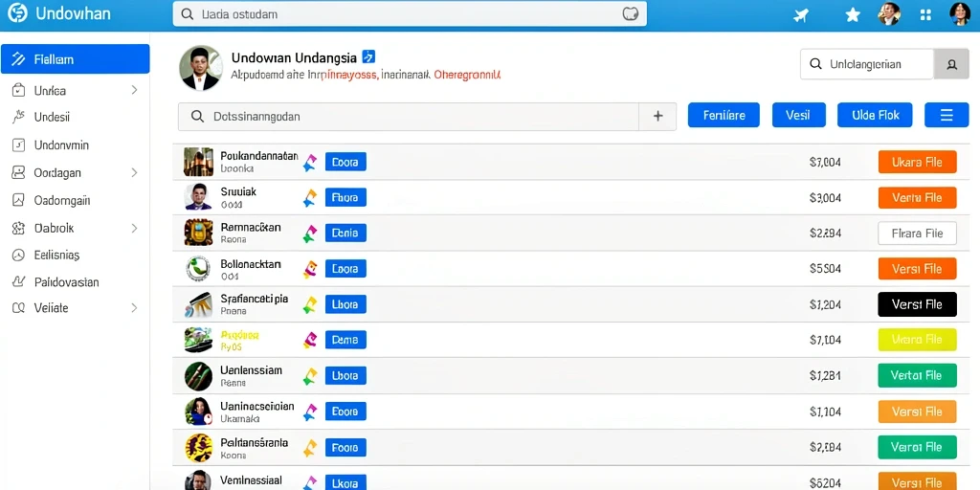
Task: Click the colored flag icon in Srafiancetipia row
Action: coord(309,304)
